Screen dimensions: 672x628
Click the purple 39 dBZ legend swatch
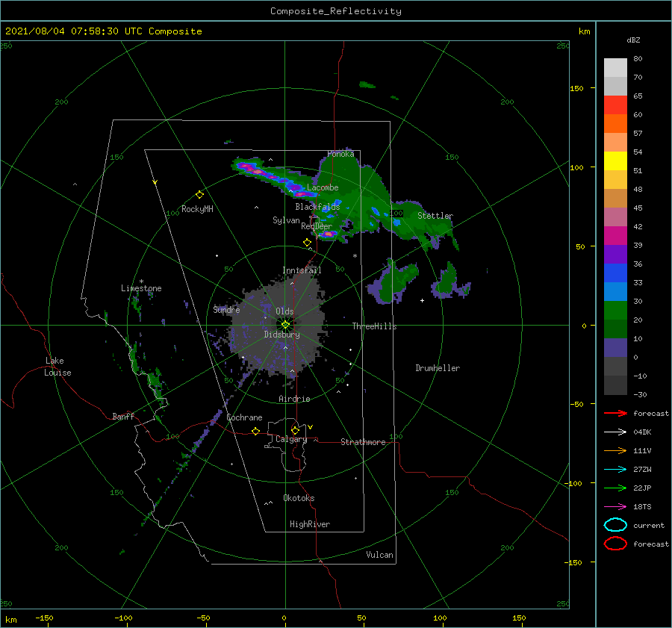coord(615,254)
